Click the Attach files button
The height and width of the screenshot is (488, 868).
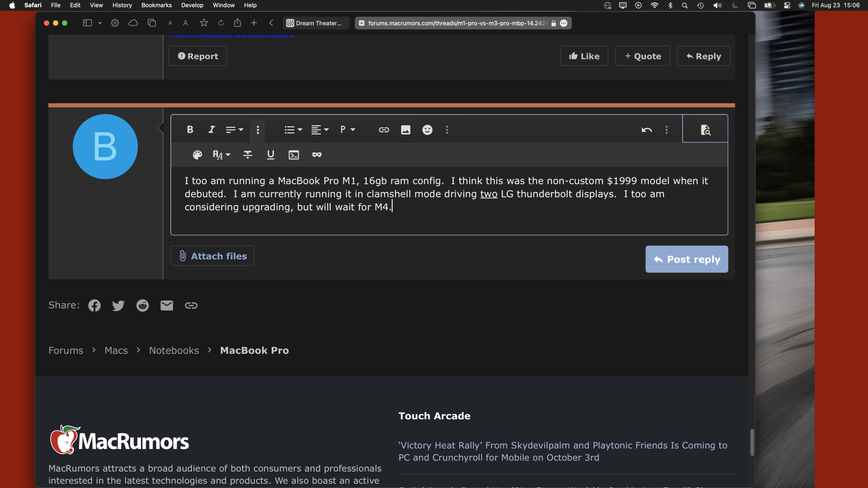pyautogui.click(x=212, y=256)
